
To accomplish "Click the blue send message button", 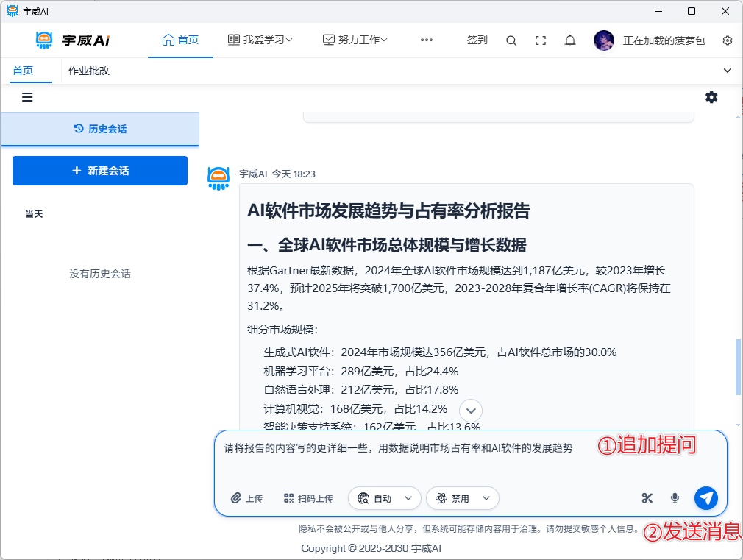I will 706,498.
